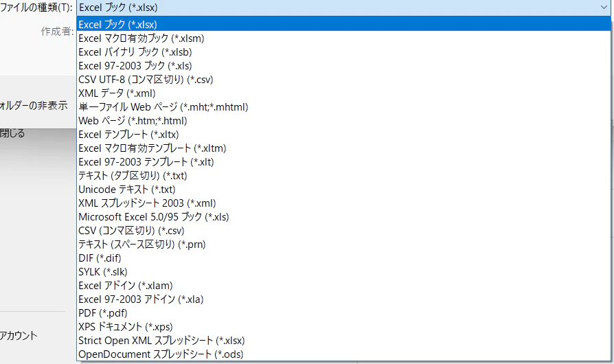Image resolution: width=614 pixels, height=364 pixels.
Task: Select Excel ブック (*.xlsx) in list
Action: point(343,24)
